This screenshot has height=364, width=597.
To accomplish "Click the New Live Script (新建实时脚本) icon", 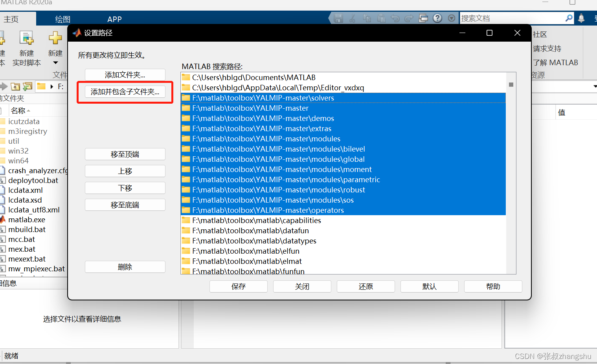I will pos(26,38).
